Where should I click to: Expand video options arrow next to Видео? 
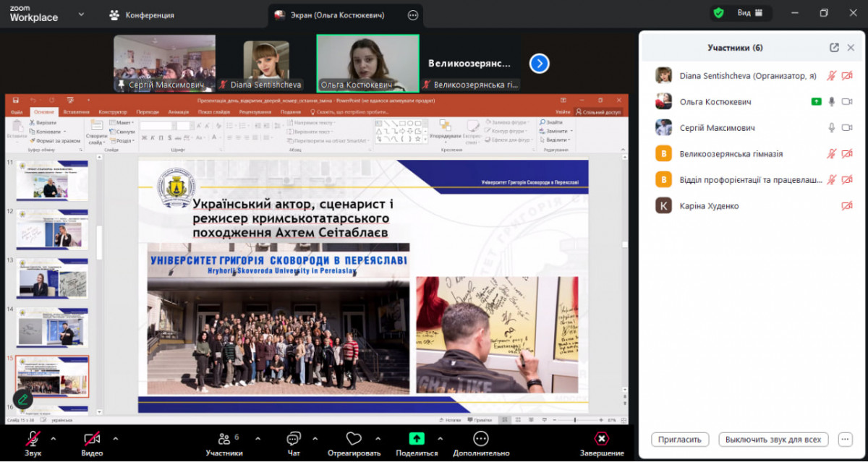(115, 438)
